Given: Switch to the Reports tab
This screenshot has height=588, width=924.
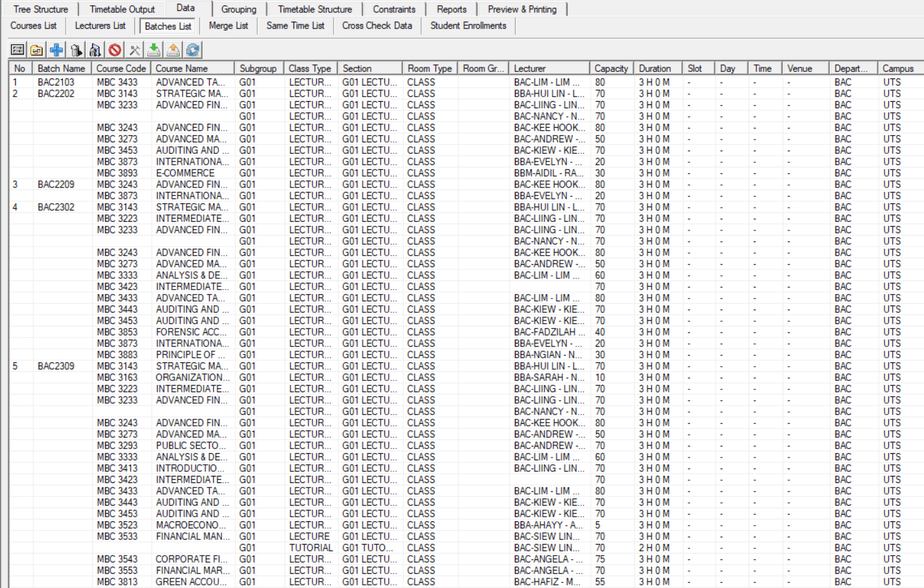Looking at the screenshot, I should (x=451, y=9).
